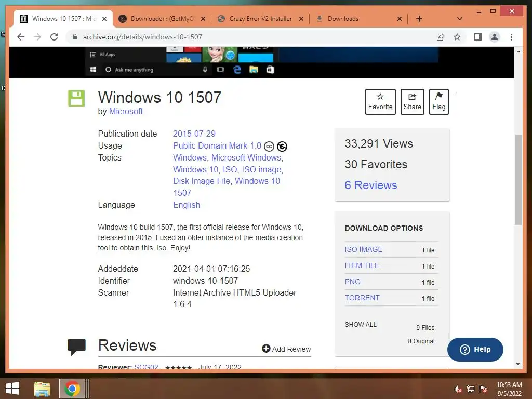Click the 30 Favorites text
Screen dimensions: 532x399
tap(376, 164)
